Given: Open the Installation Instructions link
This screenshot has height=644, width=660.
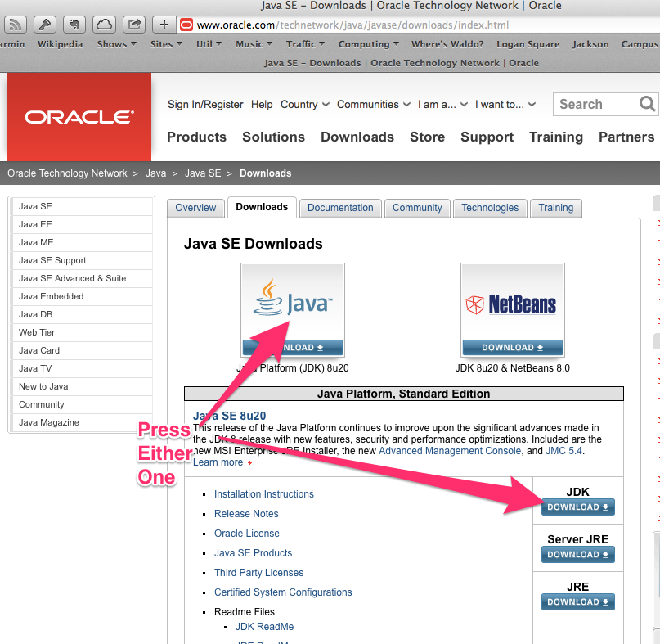Looking at the screenshot, I should point(263,493).
